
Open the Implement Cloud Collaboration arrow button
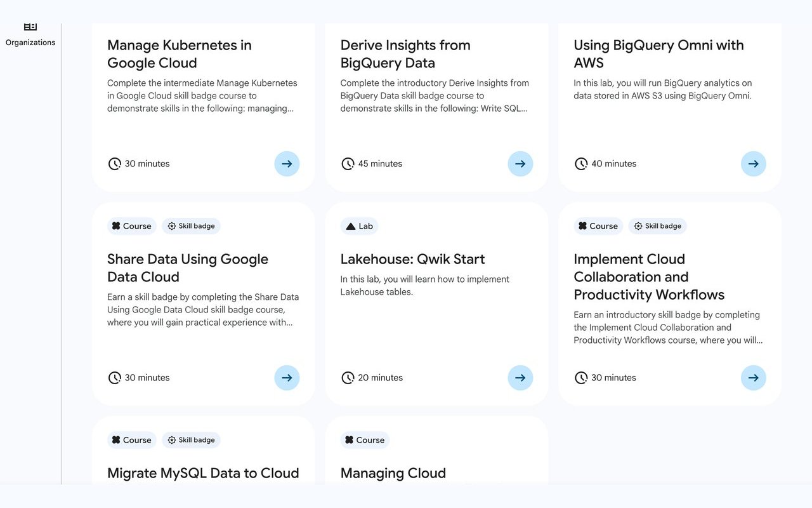(754, 378)
